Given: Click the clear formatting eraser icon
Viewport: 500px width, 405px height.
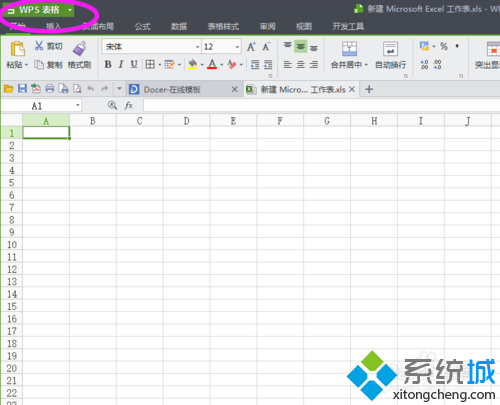Looking at the screenshot, I should point(232,64).
